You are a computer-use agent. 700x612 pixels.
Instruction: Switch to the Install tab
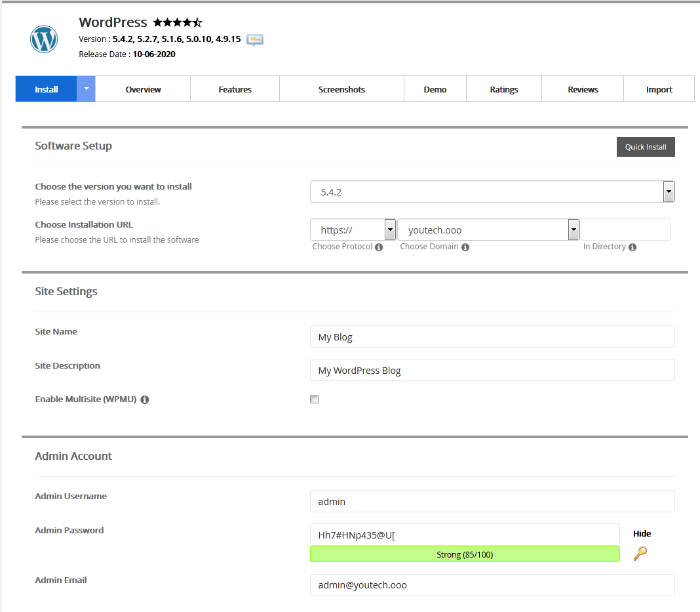47,89
